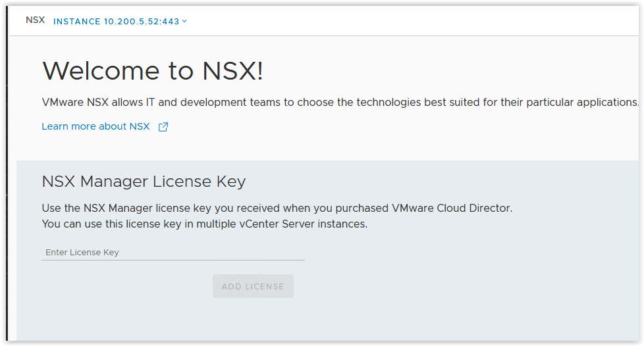Expand the INSTANCE 10.200.5.52:443 dropdown
The width and height of the screenshot is (644, 346).
pyautogui.click(x=120, y=21)
